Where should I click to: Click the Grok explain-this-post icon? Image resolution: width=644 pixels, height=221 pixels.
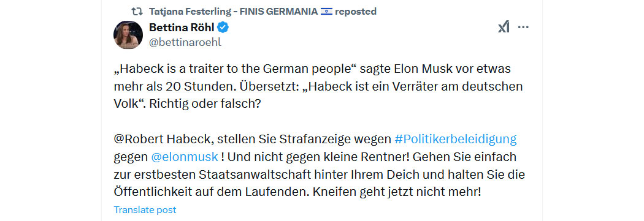point(504,27)
